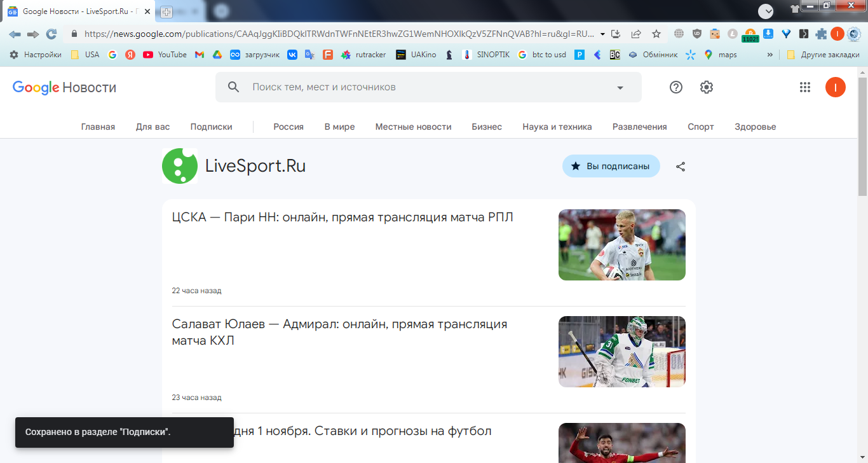This screenshot has height=463, width=868.
Task: Open the Litecoin extension icon
Action: (733, 34)
